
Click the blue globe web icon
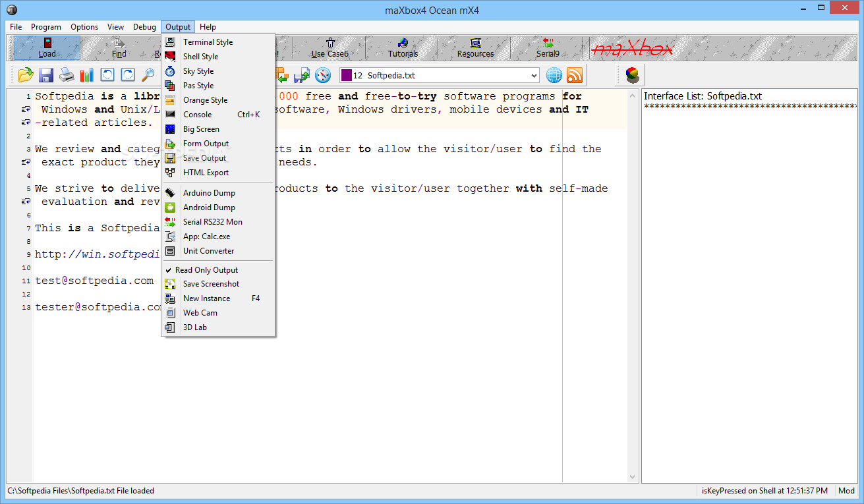554,75
